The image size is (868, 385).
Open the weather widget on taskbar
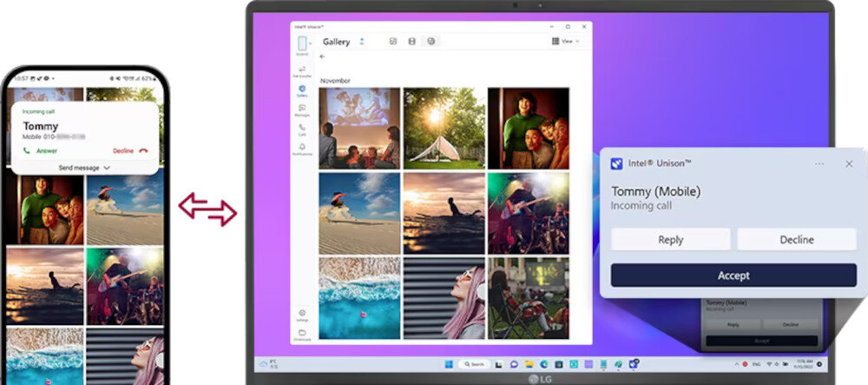(268, 363)
